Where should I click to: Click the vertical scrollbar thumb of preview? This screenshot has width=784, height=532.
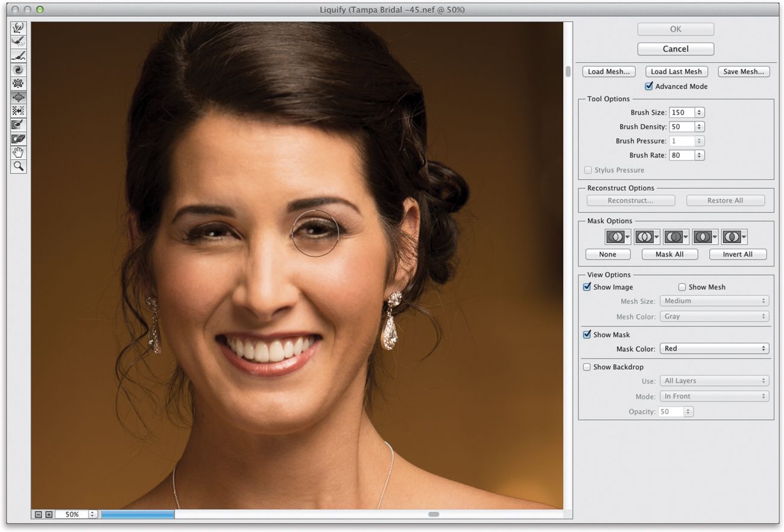coord(567,71)
